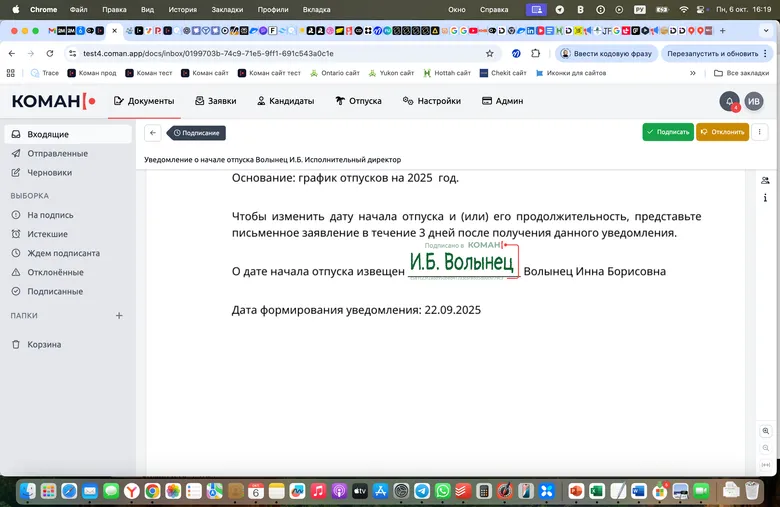This screenshot has width=780, height=507.
Task: Zoom in on the document
Action: point(766,430)
